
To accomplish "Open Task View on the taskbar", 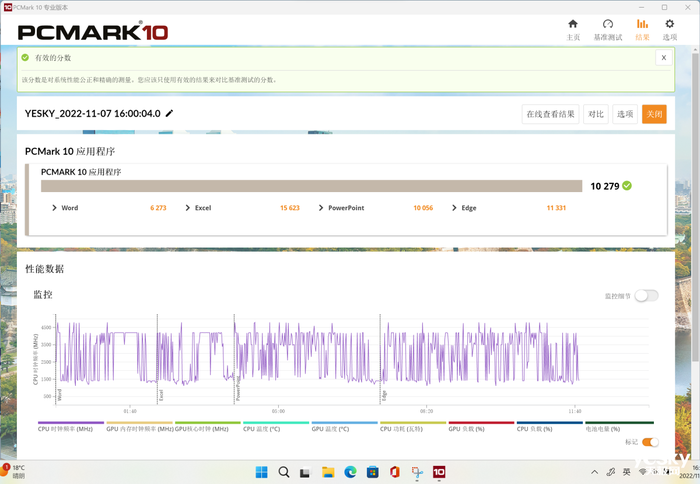I will [x=305, y=472].
